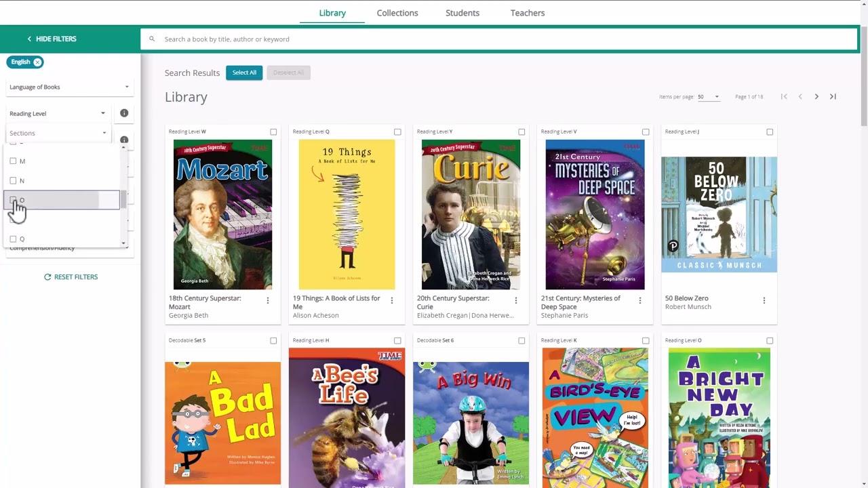Open the 50 Below Zero cover

click(719, 214)
